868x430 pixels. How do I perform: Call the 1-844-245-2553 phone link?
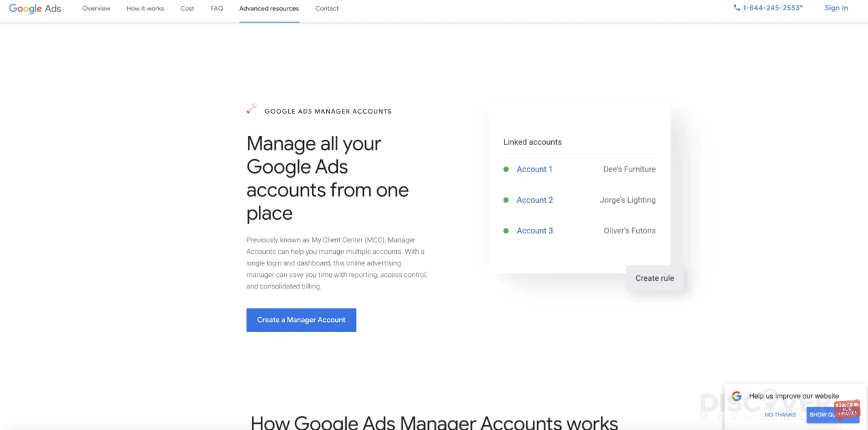point(772,8)
